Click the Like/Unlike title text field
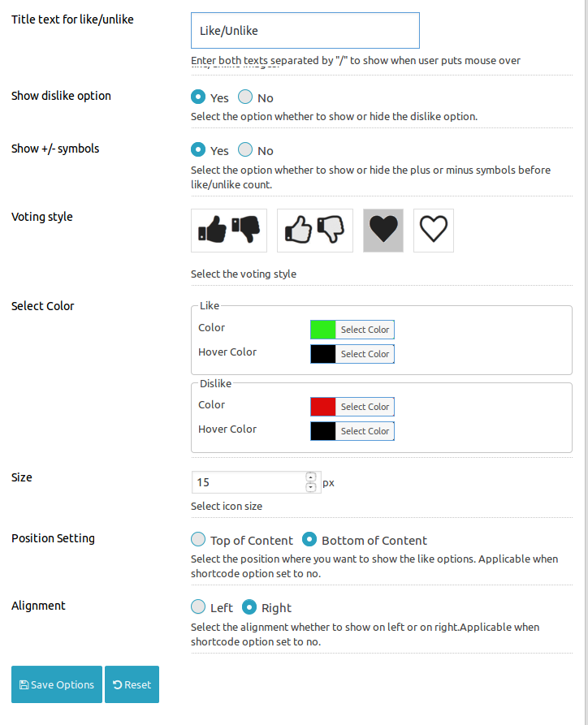The width and height of the screenshot is (588, 725). click(305, 31)
